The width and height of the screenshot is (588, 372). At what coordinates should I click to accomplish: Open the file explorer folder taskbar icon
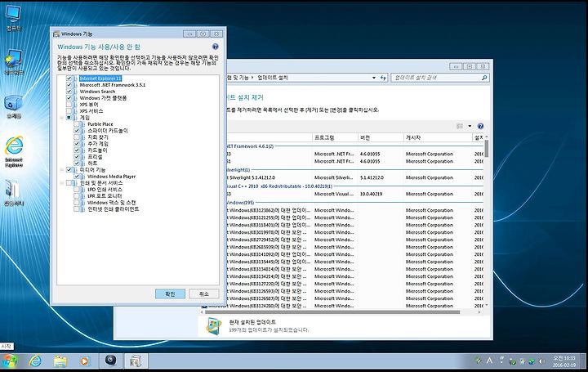click(x=60, y=361)
